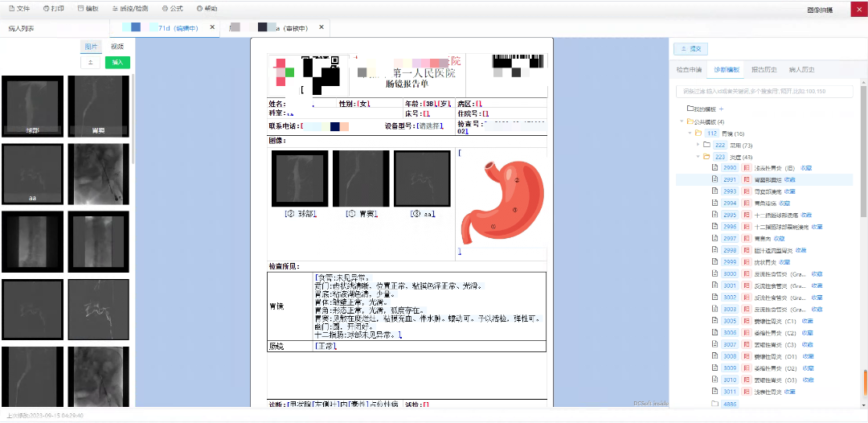The height and width of the screenshot is (423, 868).
Task: Select template 2998 row
Action: pos(764,250)
